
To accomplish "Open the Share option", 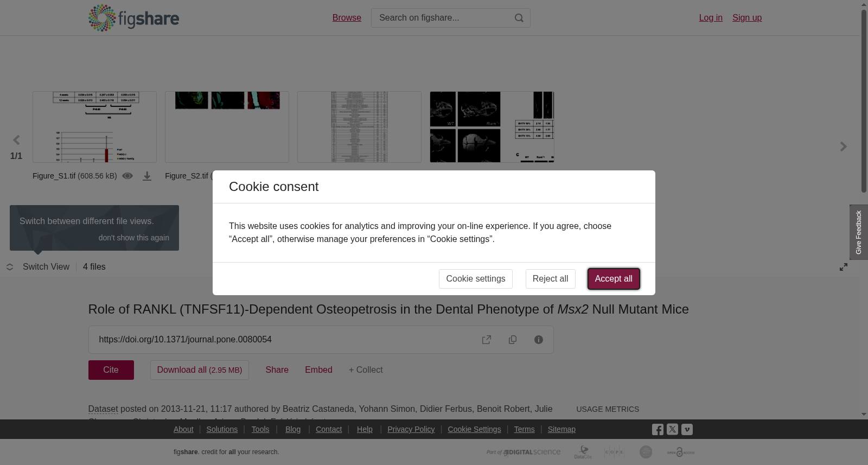I will tap(277, 370).
